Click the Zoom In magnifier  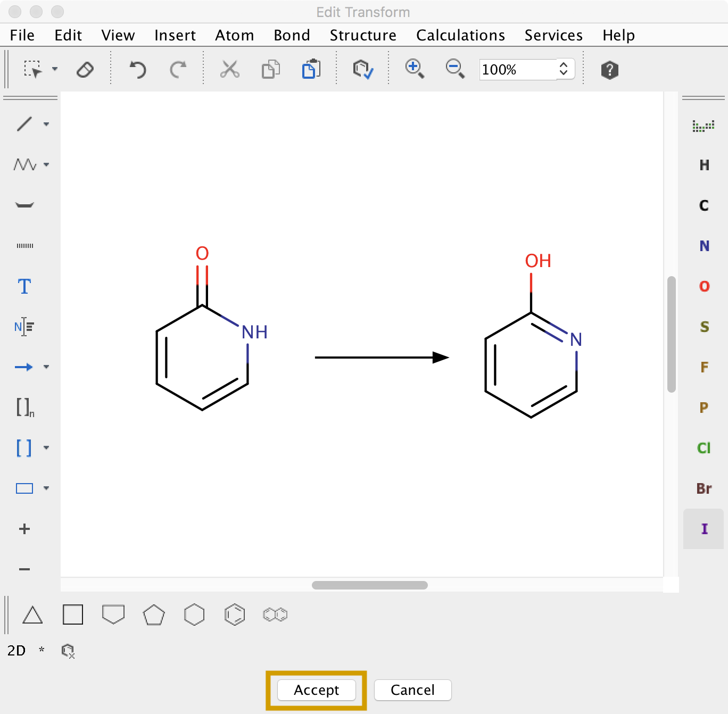pos(415,69)
